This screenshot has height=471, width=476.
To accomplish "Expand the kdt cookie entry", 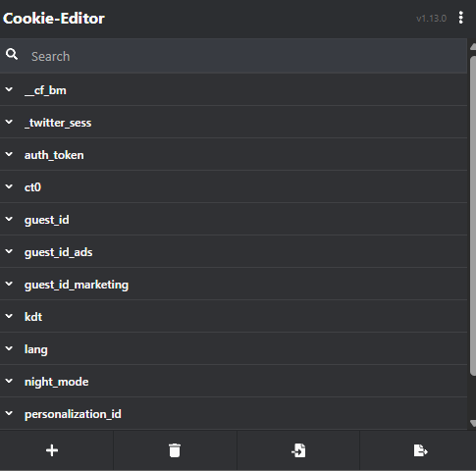I will coord(234,316).
